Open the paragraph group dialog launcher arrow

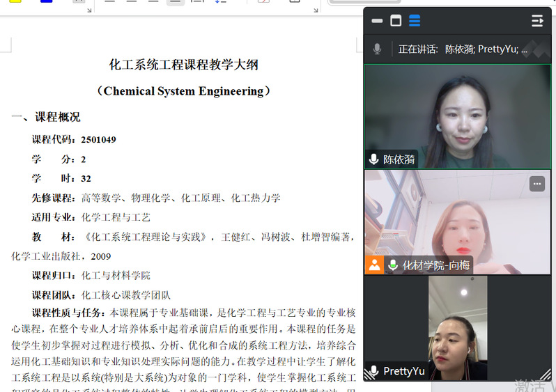tap(314, 9)
